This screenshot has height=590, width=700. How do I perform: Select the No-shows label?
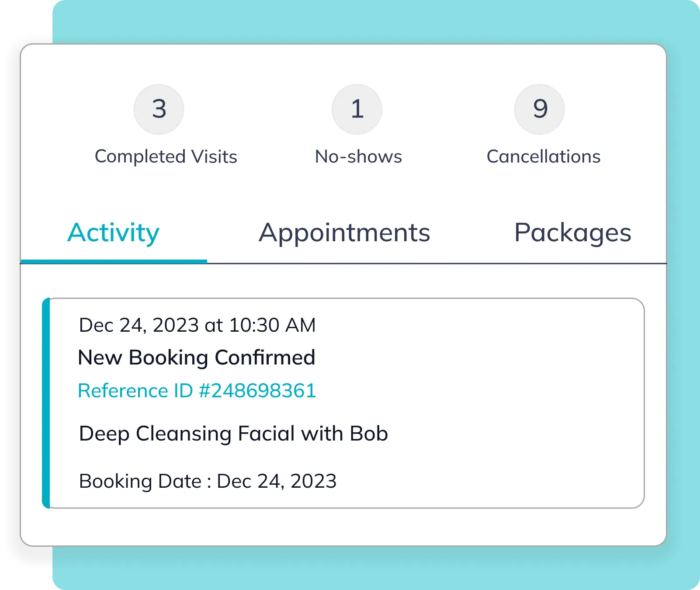[x=358, y=156]
